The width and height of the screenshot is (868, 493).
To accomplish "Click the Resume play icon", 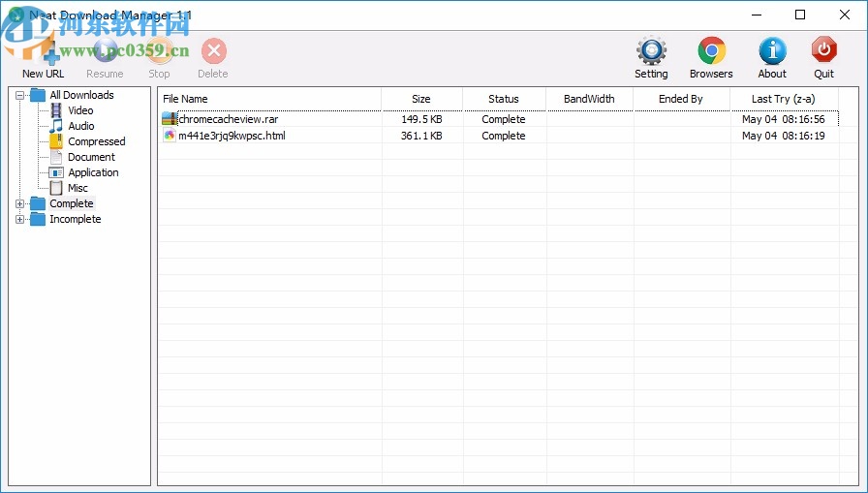I will [x=106, y=51].
